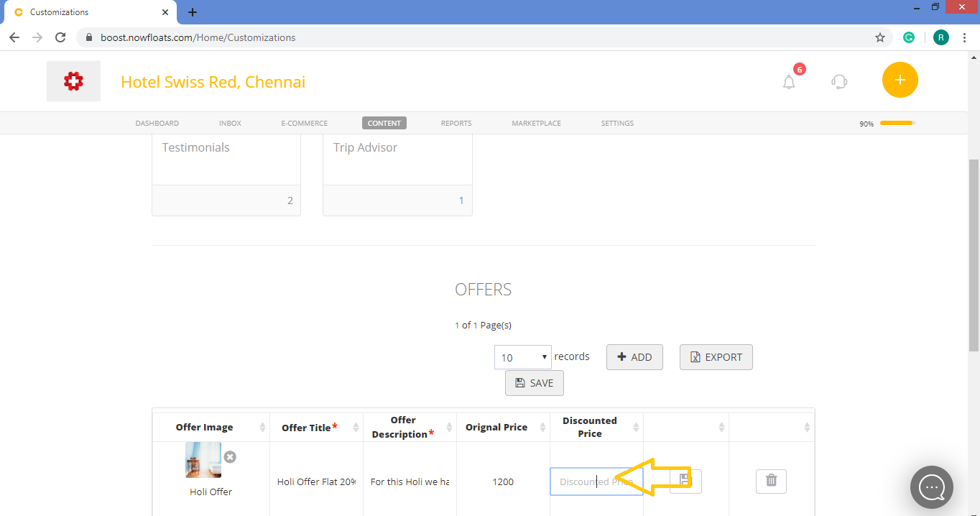Delete the Holi Offer row with trash icon
Screen dimensions: 980x516
tap(771, 481)
